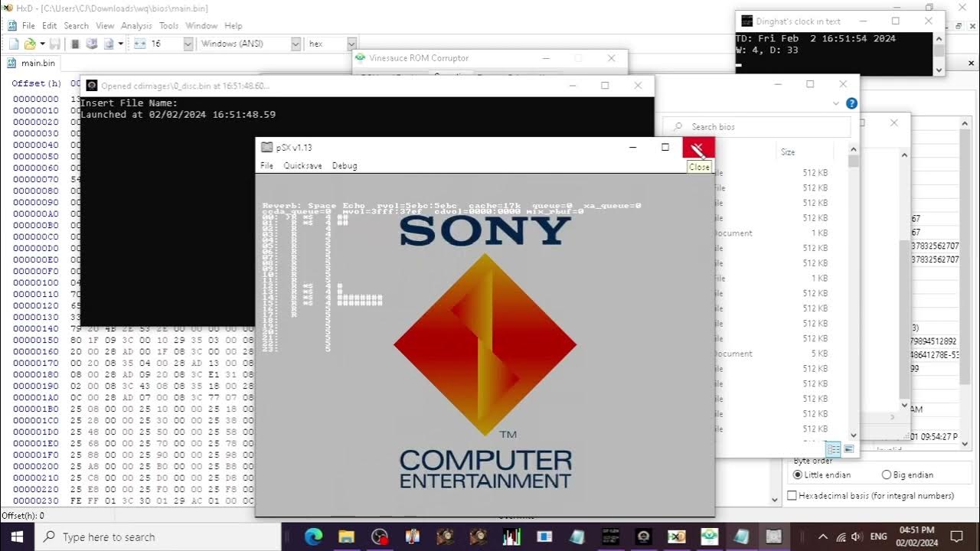Open HxD Edit menu
This screenshot has width=980, height=551.
click(49, 25)
